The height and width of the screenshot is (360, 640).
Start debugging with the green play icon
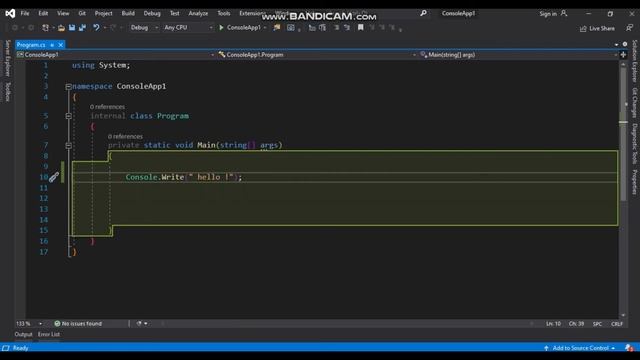point(221,27)
